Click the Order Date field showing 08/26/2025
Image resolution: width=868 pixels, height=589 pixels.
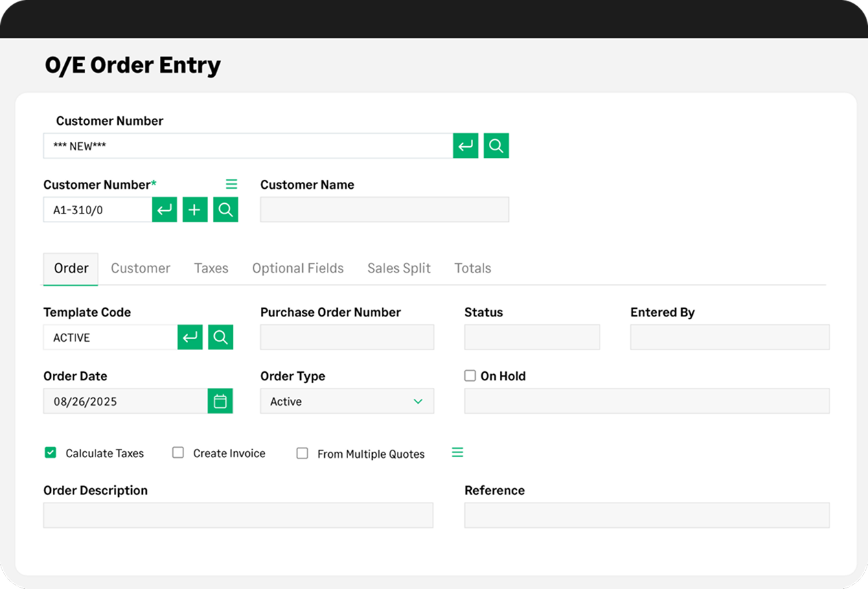point(126,401)
